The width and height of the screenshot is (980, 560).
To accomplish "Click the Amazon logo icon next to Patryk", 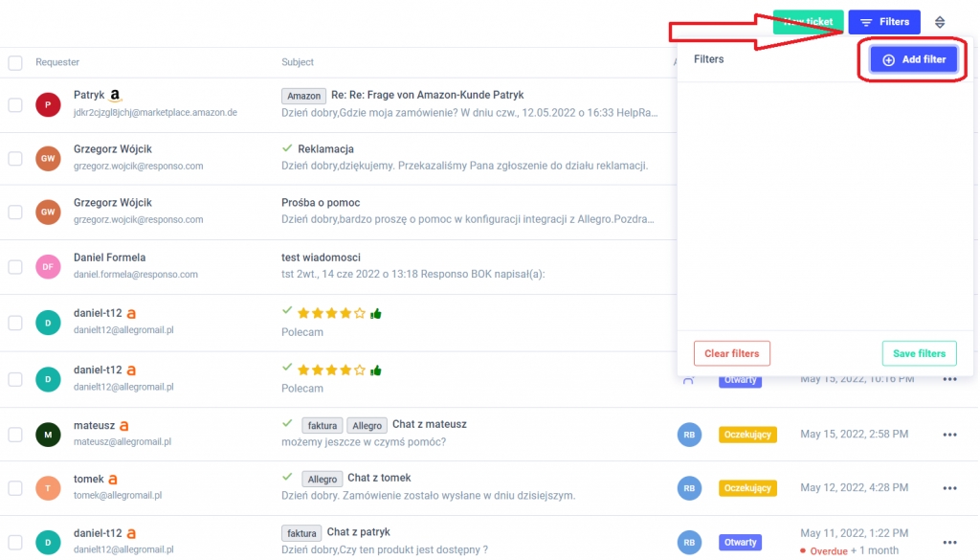I will click(x=115, y=96).
